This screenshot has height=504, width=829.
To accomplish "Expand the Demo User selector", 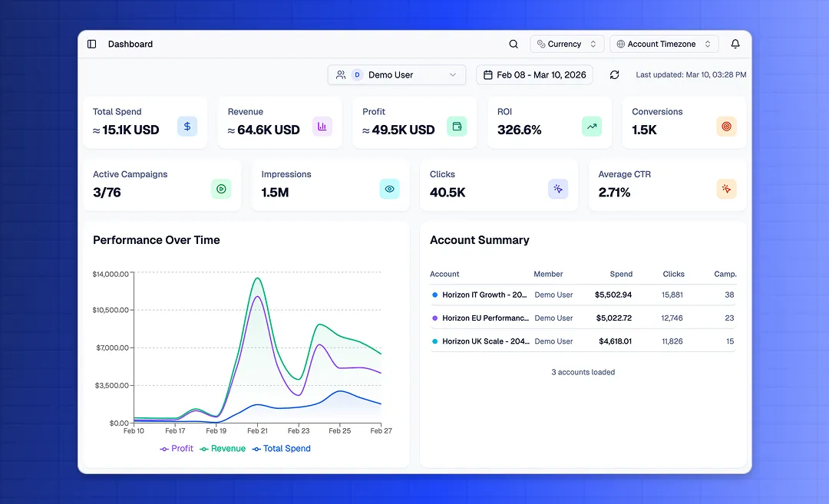I will (x=396, y=74).
